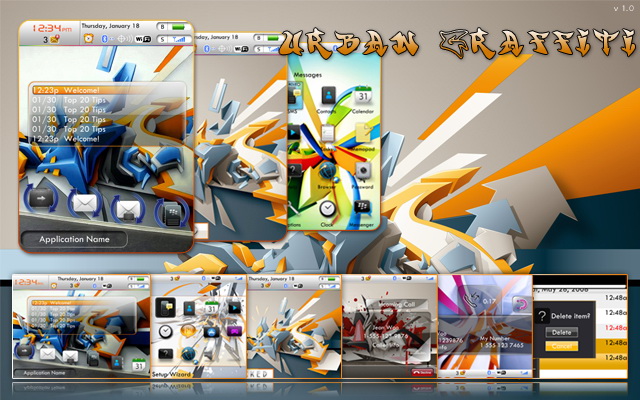
Task: Click the question mark icon in Delete item dialog
Action: [542, 316]
